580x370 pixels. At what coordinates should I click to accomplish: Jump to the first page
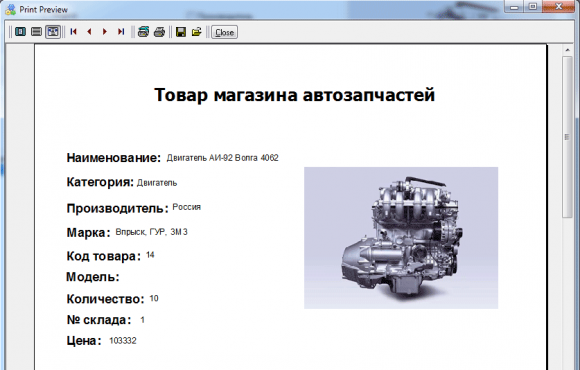coord(73,32)
